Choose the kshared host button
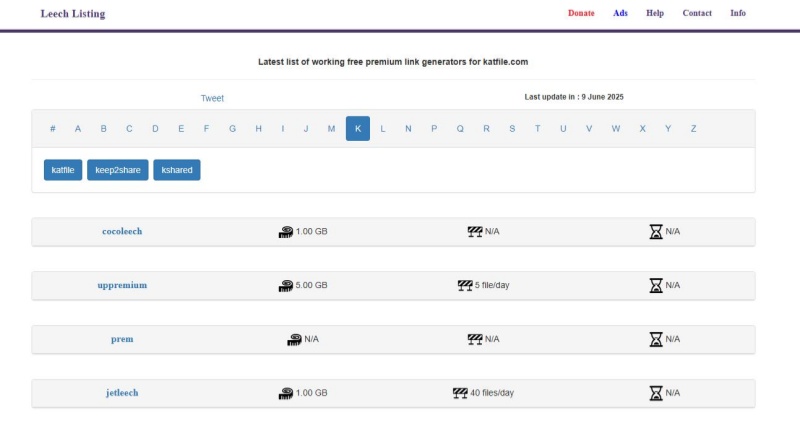This screenshot has width=800, height=429. tap(177, 170)
